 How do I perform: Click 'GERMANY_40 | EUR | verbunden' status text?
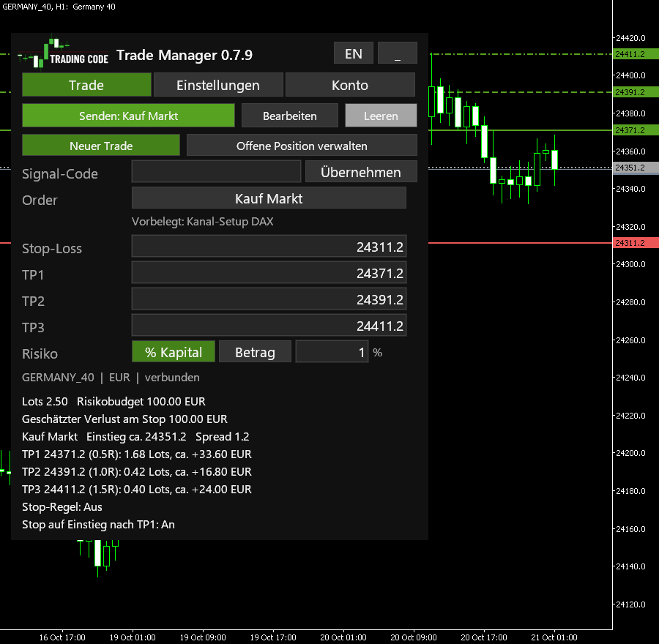tap(111, 377)
